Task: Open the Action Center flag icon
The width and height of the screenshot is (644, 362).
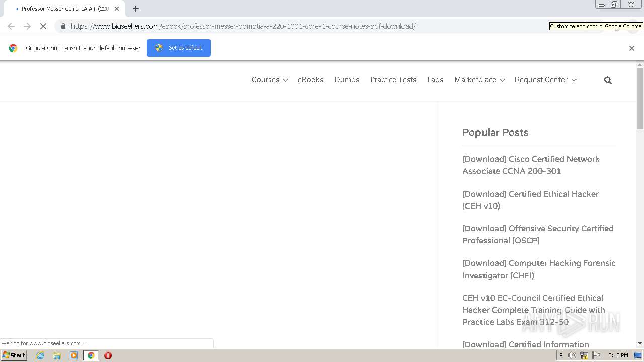Action: coord(596,355)
